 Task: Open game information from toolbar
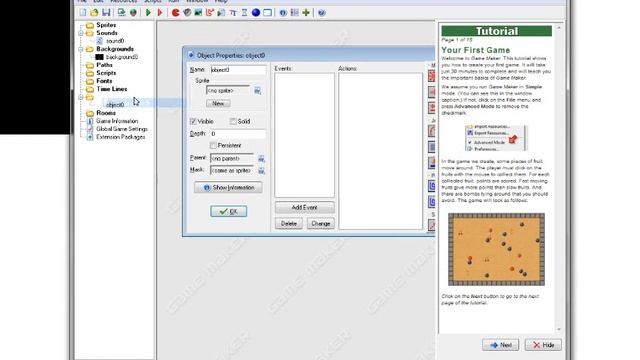click(283, 13)
